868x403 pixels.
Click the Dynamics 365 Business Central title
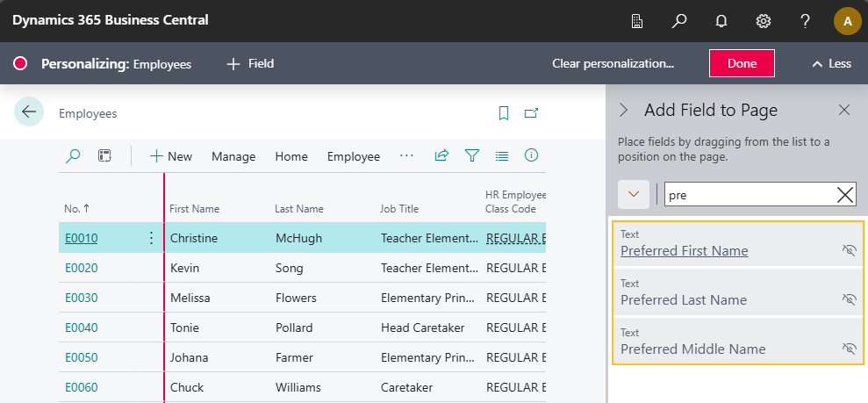click(111, 20)
